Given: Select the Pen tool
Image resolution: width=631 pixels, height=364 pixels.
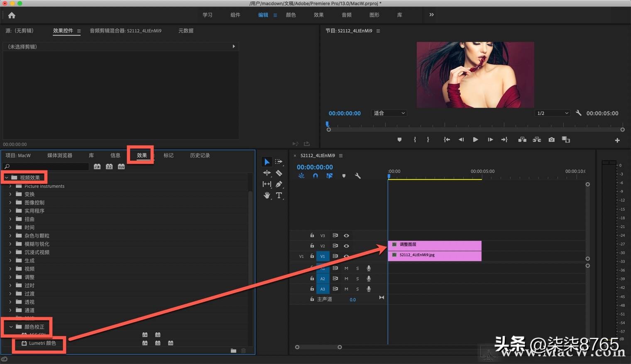Looking at the screenshot, I should 279,184.
